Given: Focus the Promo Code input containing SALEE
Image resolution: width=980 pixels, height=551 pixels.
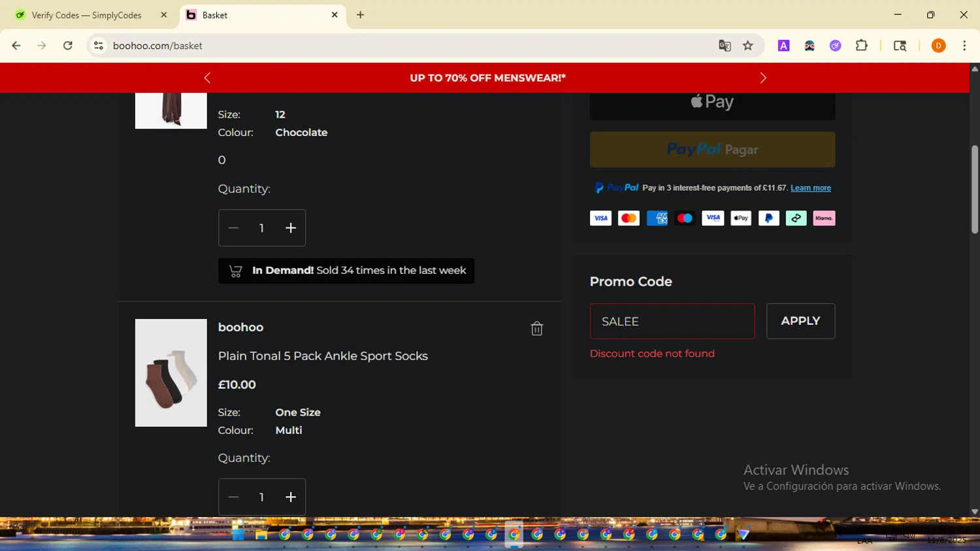Looking at the screenshot, I should click(672, 321).
